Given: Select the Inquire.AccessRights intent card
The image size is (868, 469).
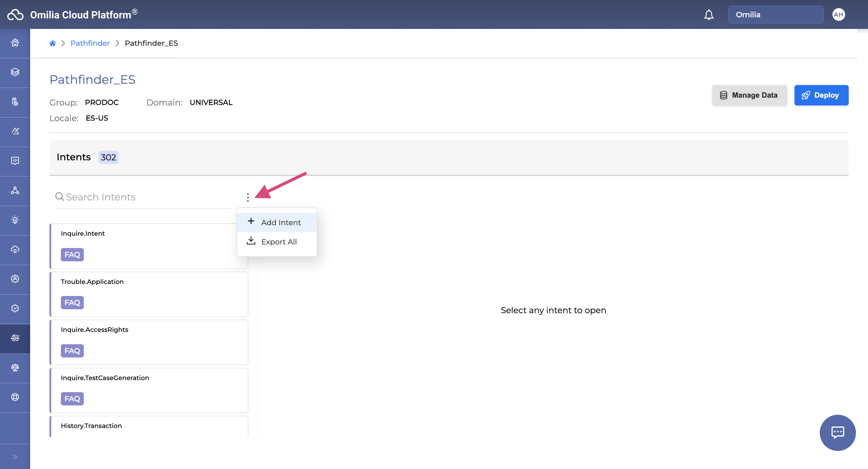Looking at the screenshot, I should pos(149,342).
